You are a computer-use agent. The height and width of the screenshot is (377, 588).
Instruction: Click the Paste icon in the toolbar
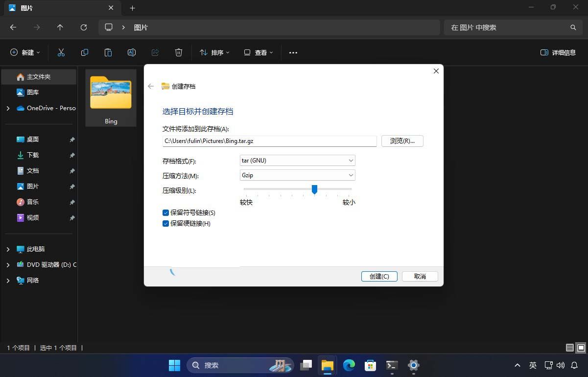click(108, 52)
